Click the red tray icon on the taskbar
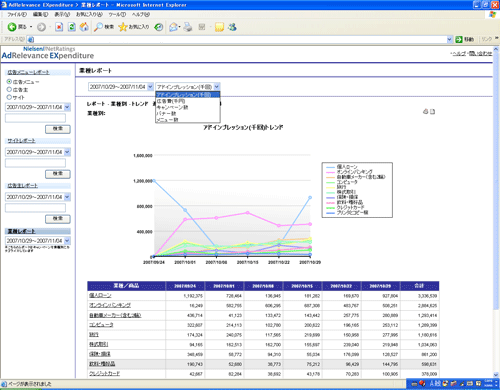Image resolution: width=500 pixels, height=390 pixels. (422, 383)
